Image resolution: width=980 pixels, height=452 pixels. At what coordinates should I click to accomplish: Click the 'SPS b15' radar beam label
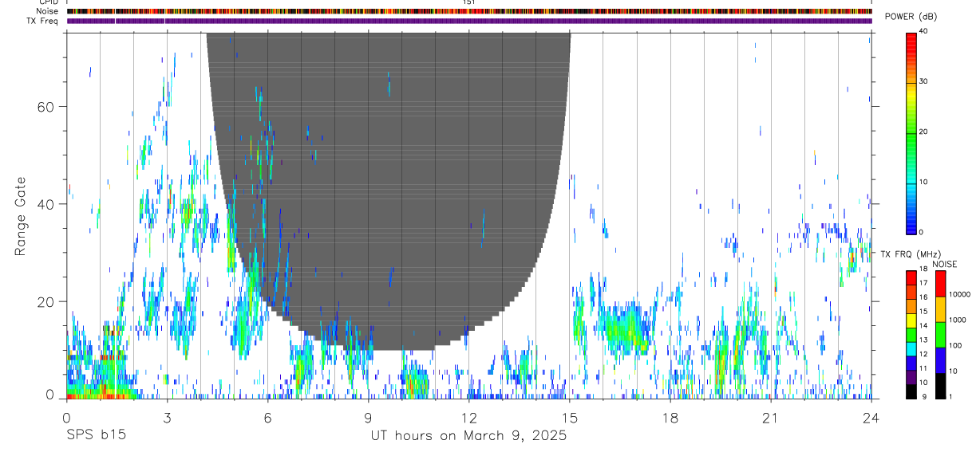[96, 436]
